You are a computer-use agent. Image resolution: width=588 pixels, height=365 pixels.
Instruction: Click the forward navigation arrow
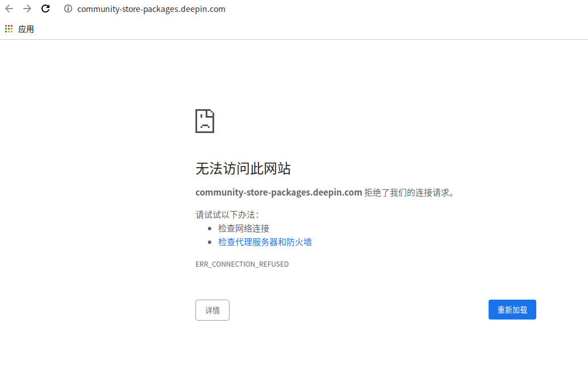[x=27, y=9]
